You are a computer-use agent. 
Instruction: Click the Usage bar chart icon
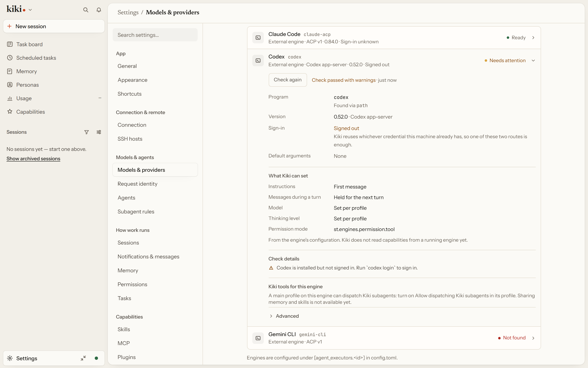[x=10, y=98]
